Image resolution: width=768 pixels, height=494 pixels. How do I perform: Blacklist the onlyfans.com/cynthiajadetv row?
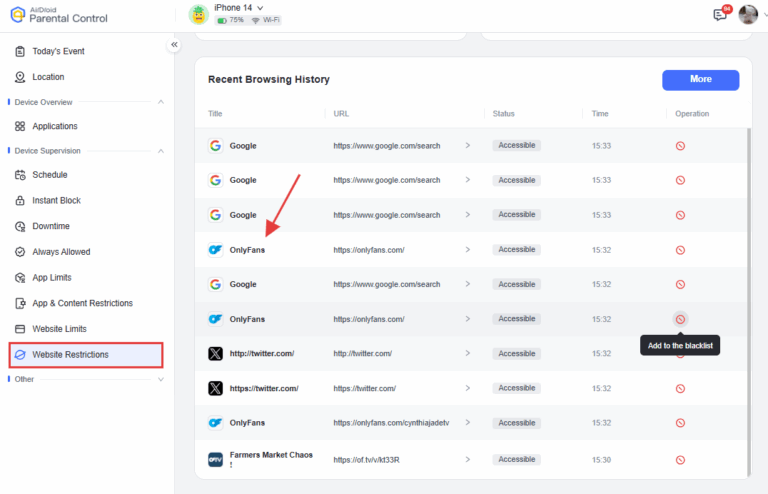680,423
